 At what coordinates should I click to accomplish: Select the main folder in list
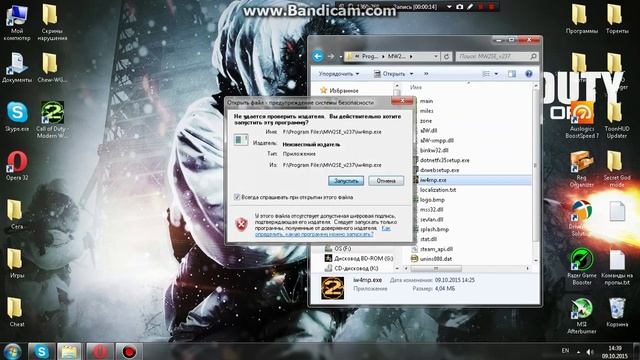coord(427,101)
